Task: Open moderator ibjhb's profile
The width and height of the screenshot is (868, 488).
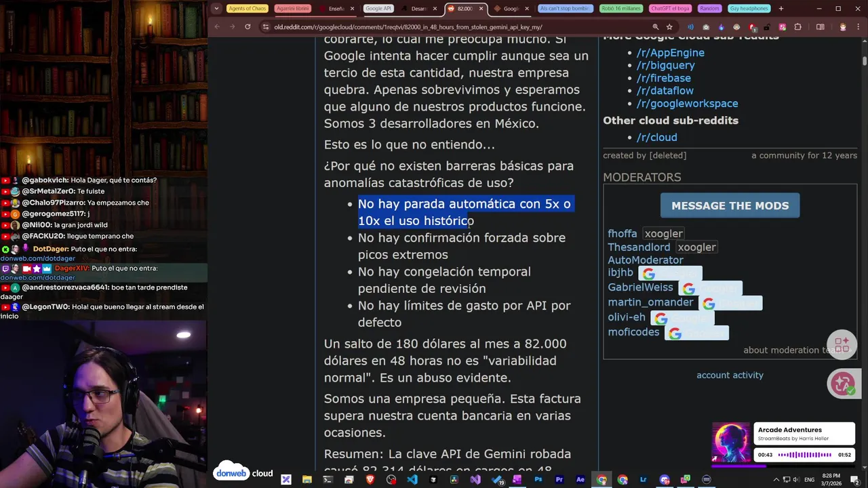Action: point(620,272)
